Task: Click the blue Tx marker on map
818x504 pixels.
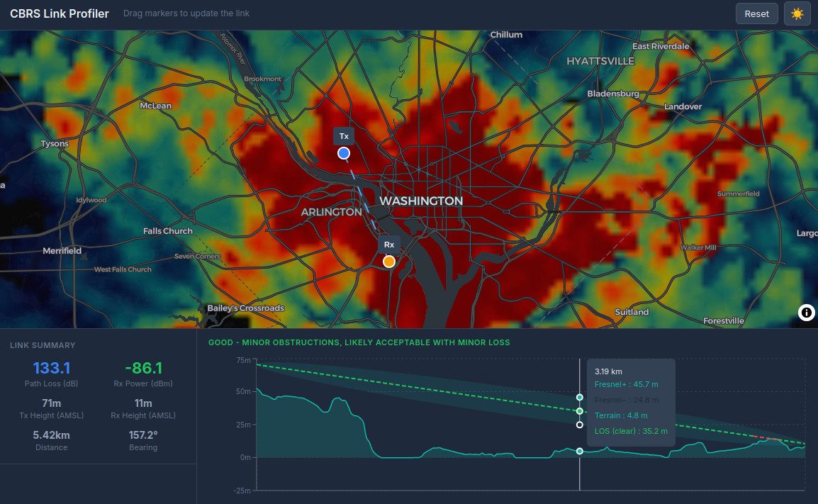Action: (x=344, y=153)
